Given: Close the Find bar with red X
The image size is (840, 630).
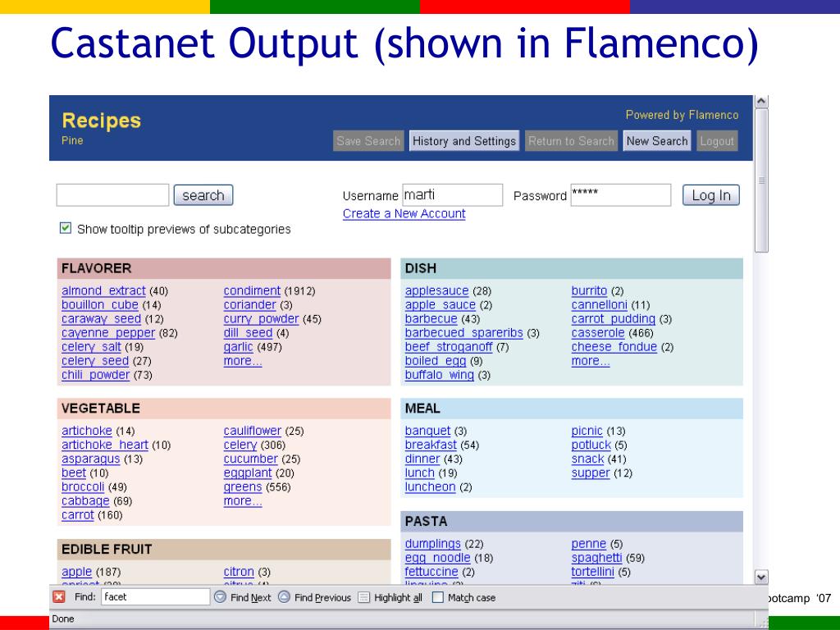Looking at the screenshot, I should click(59, 597).
